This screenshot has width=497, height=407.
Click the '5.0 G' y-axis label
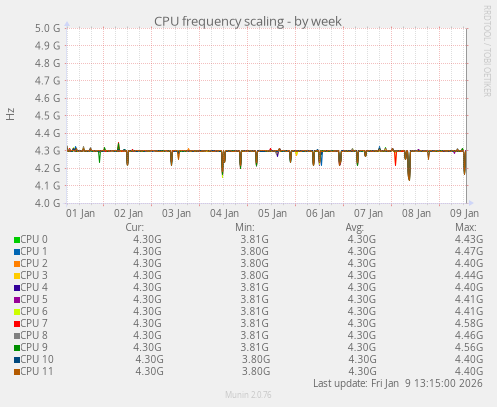(48, 28)
